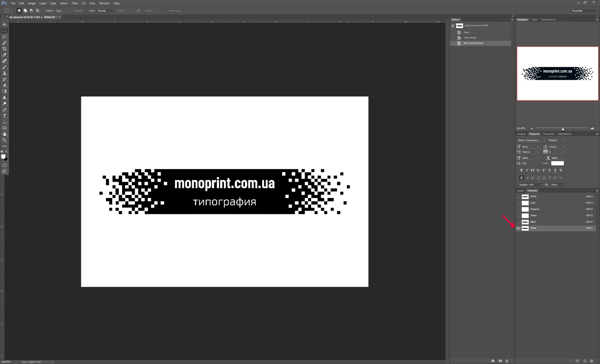Toggle visibility of the Magenta channel

[x=518, y=209]
